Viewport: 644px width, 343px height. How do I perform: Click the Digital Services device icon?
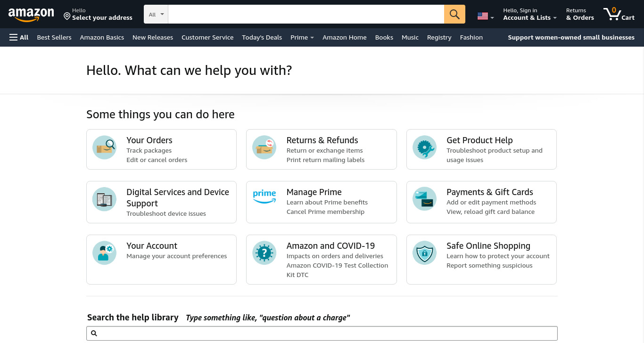[x=104, y=199]
